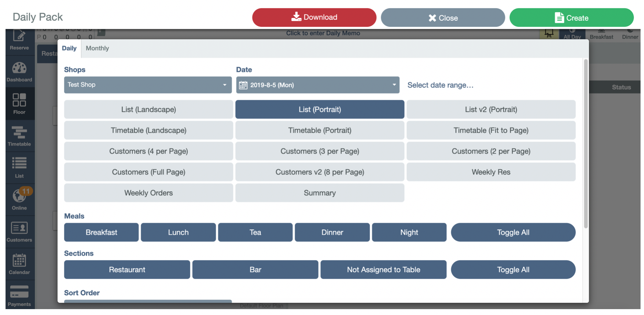Select List v2 (Portrait) report
This screenshot has width=644, height=315.
[x=491, y=109]
